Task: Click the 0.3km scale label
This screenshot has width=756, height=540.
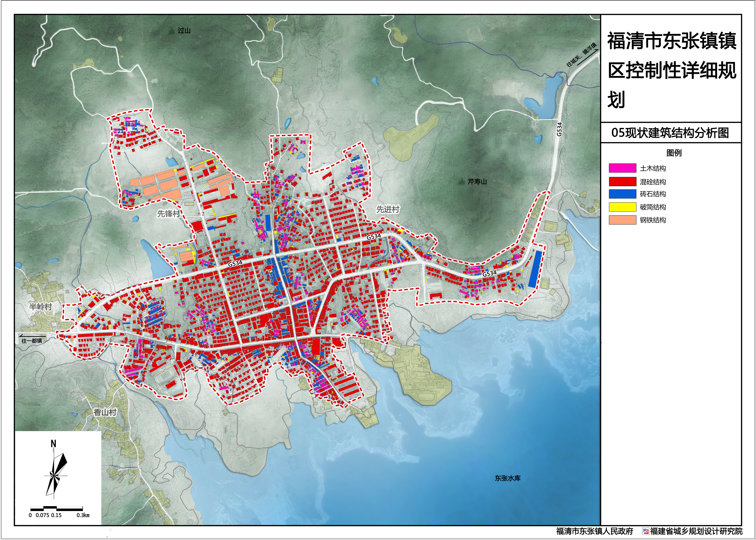Action: pos(83,515)
